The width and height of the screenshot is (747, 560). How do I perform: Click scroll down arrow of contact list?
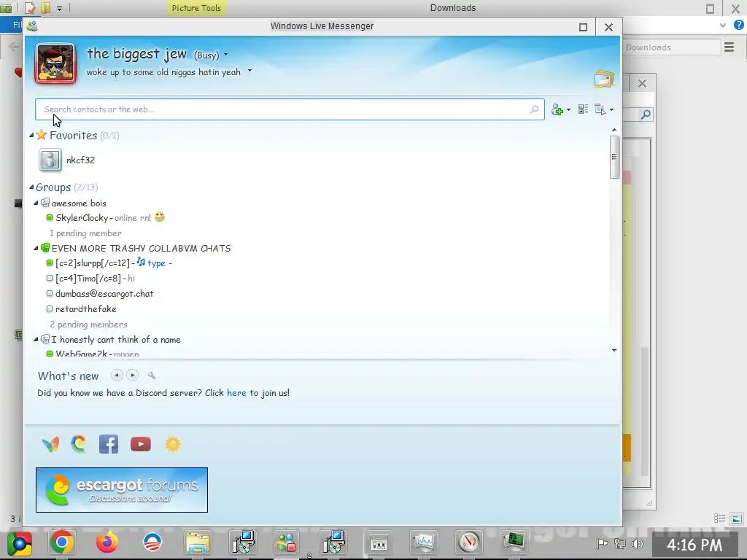[x=614, y=351]
